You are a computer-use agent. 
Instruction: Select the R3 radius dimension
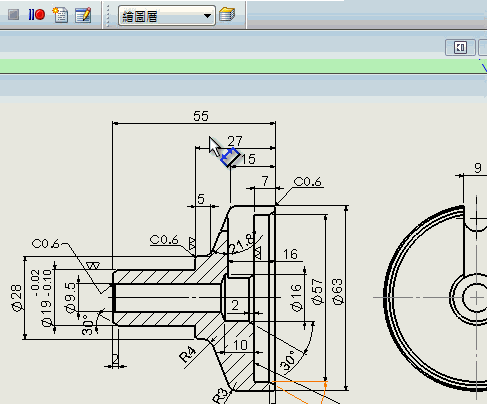221,396
